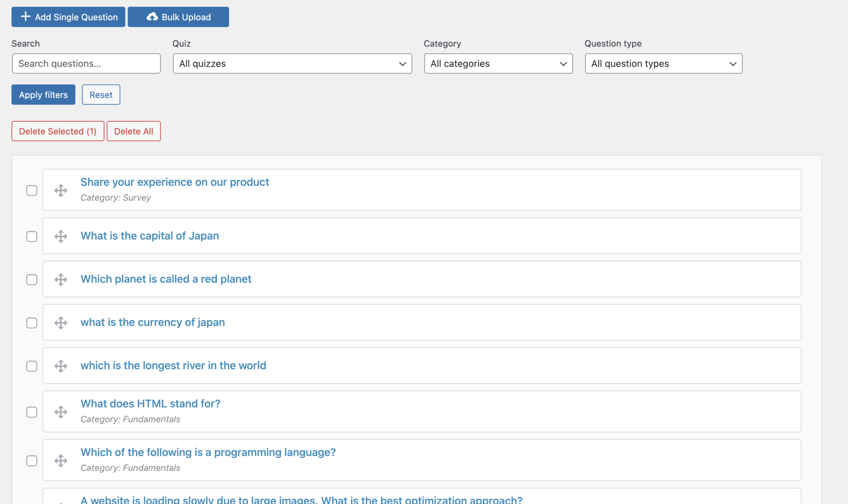Click move icon beside 'What is the capital of Japan'
The width and height of the screenshot is (848, 504).
[61, 236]
